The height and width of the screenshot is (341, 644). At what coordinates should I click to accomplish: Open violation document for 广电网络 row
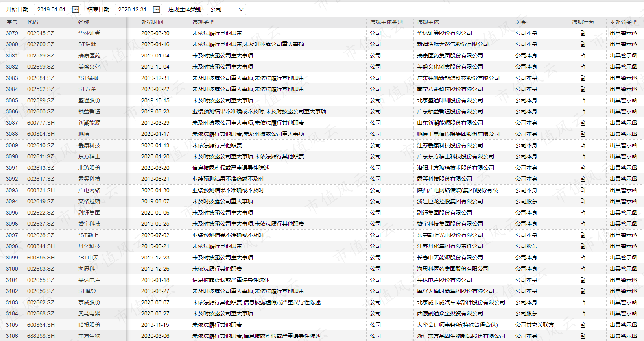pyautogui.click(x=583, y=190)
